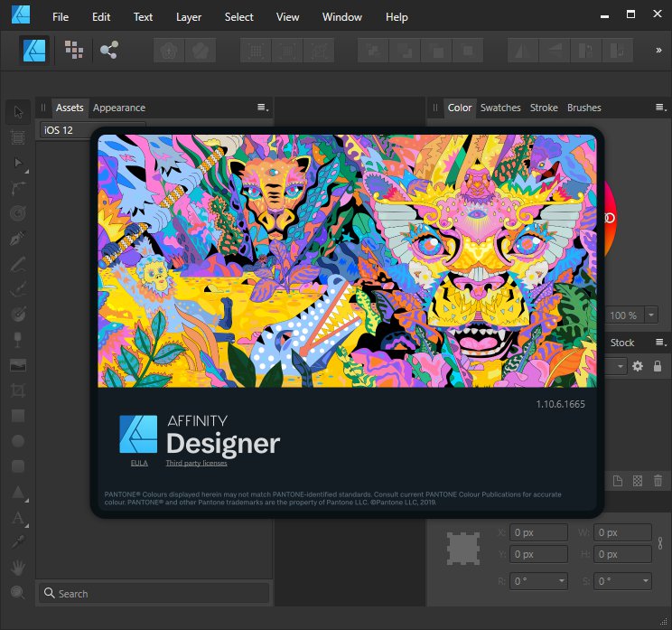Switch to the Appearance tab

click(x=119, y=108)
